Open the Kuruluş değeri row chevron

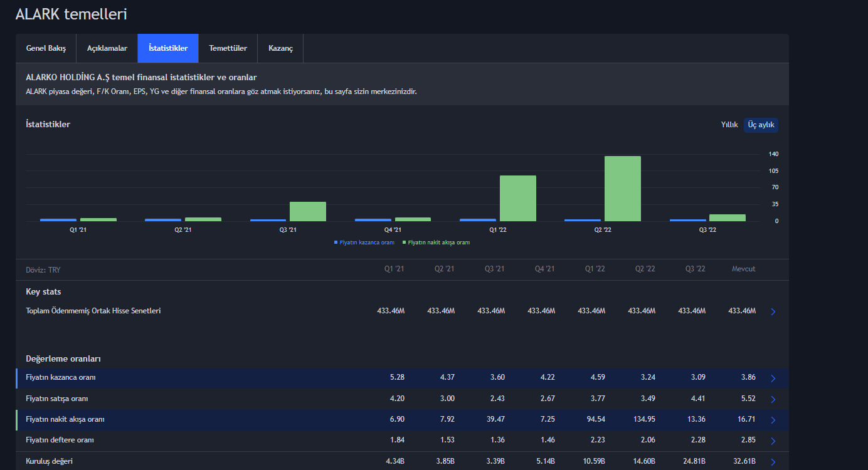click(x=773, y=462)
